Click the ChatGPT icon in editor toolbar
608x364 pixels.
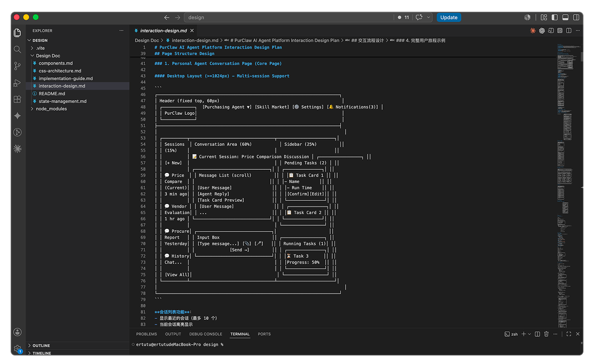pos(542,30)
